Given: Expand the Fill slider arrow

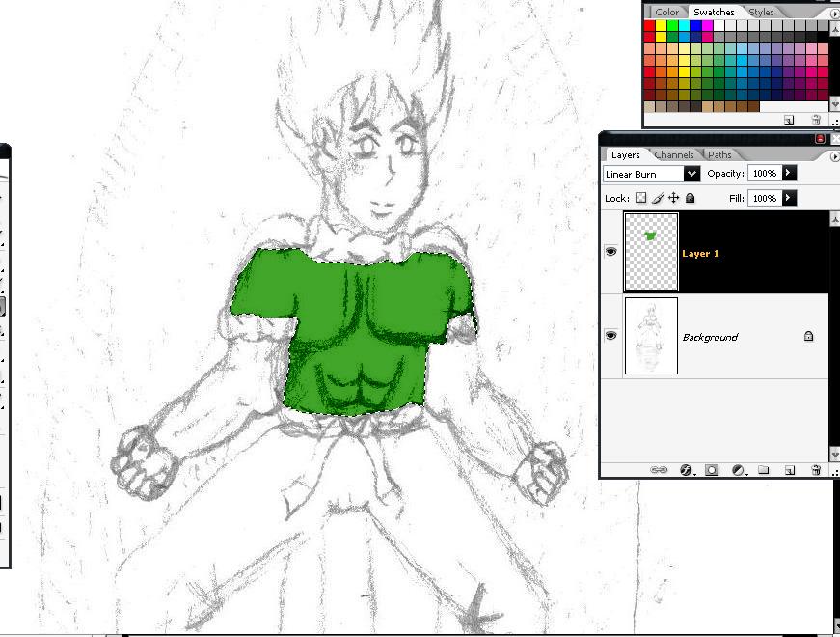Looking at the screenshot, I should [789, 198].
